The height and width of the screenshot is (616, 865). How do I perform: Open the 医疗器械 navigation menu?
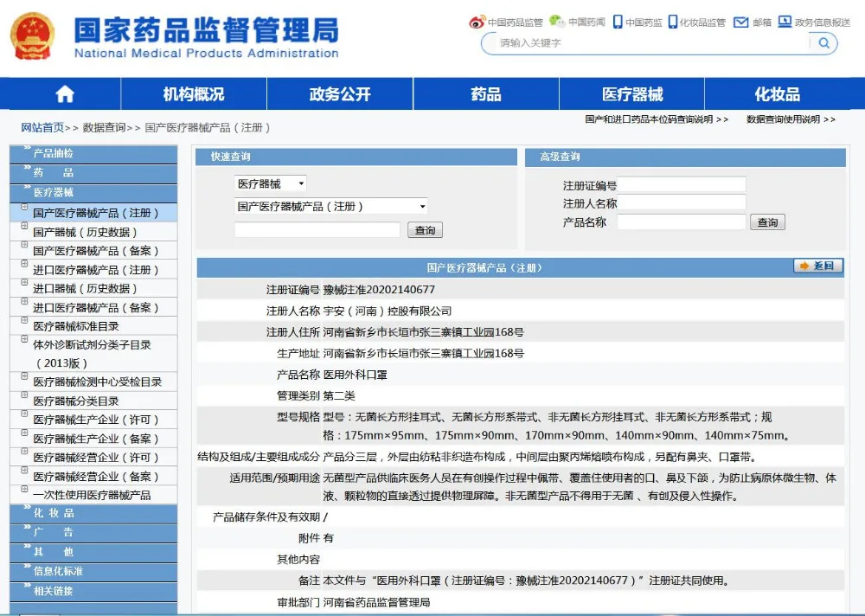tap(632, 93)
